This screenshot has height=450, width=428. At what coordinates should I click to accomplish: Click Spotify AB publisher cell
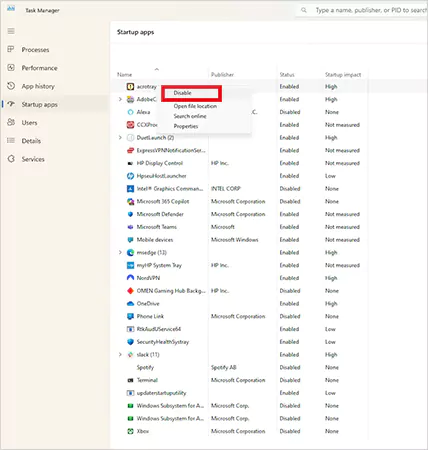[x=224, y=367]
